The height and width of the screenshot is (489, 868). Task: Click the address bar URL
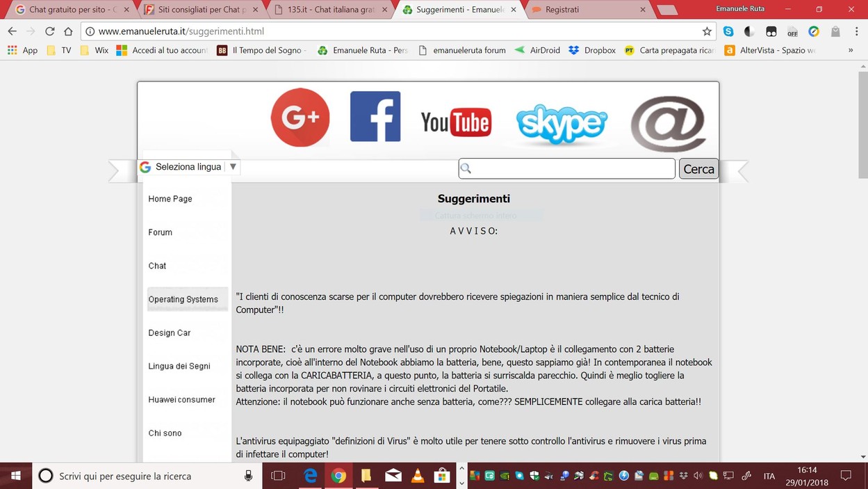tap(181, 31)
